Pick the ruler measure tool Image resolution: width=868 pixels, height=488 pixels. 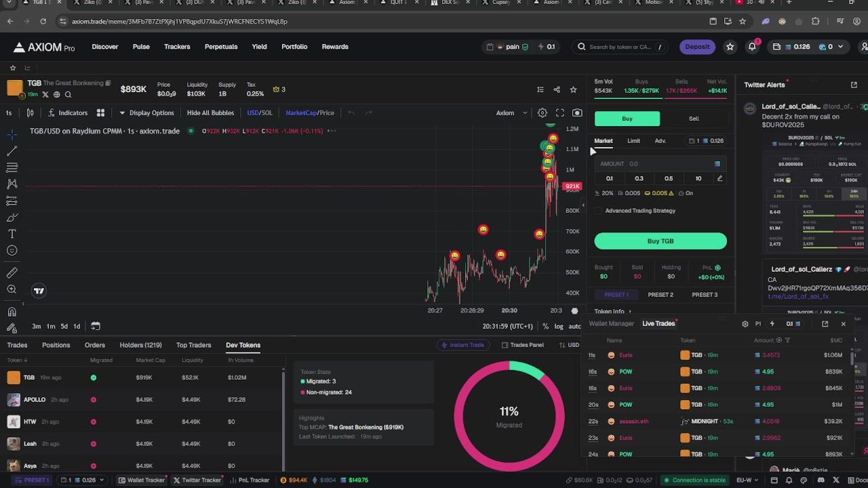(x=12, y=272)
